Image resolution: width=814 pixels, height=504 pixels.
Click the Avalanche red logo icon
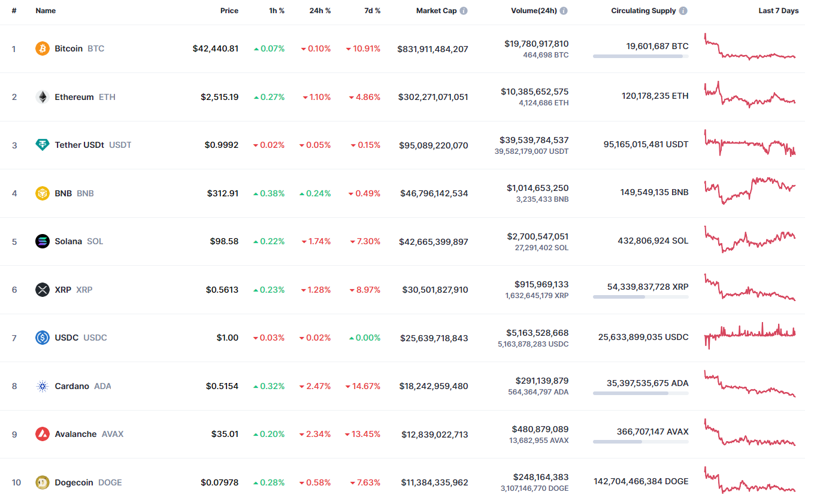[x=42, y=434]
